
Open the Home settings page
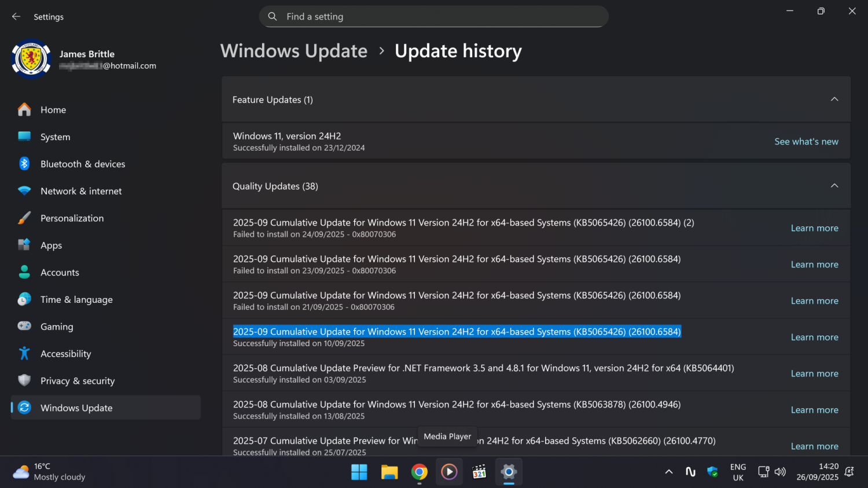pos(106,109)
